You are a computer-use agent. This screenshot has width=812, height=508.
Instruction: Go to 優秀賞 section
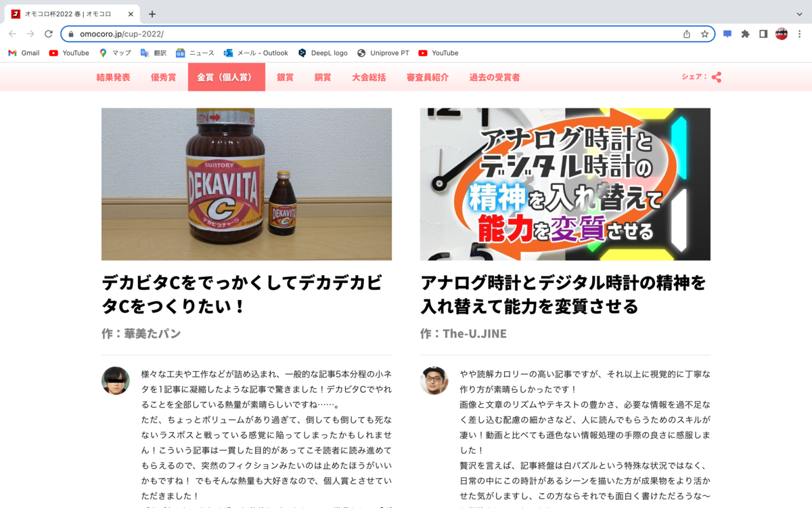[163, 77]
